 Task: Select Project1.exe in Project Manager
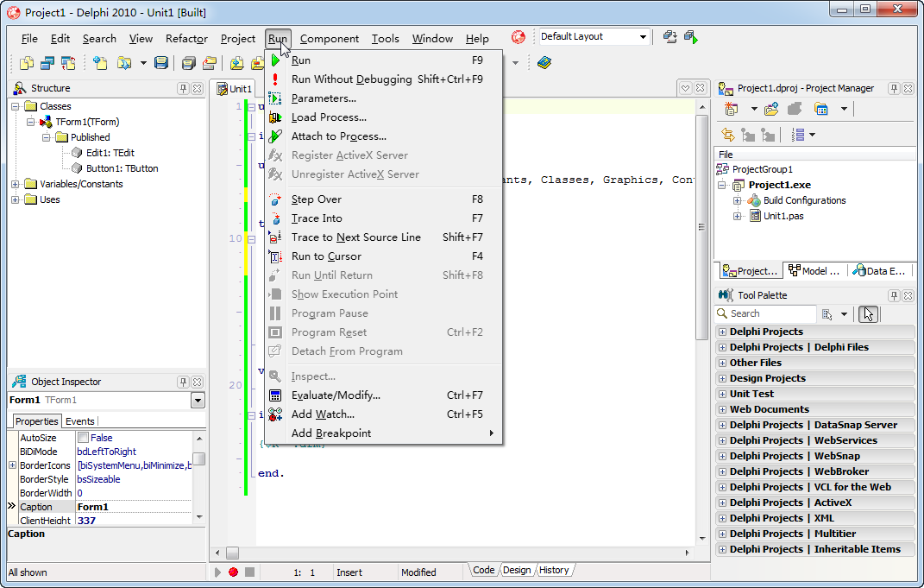[780, 185]
